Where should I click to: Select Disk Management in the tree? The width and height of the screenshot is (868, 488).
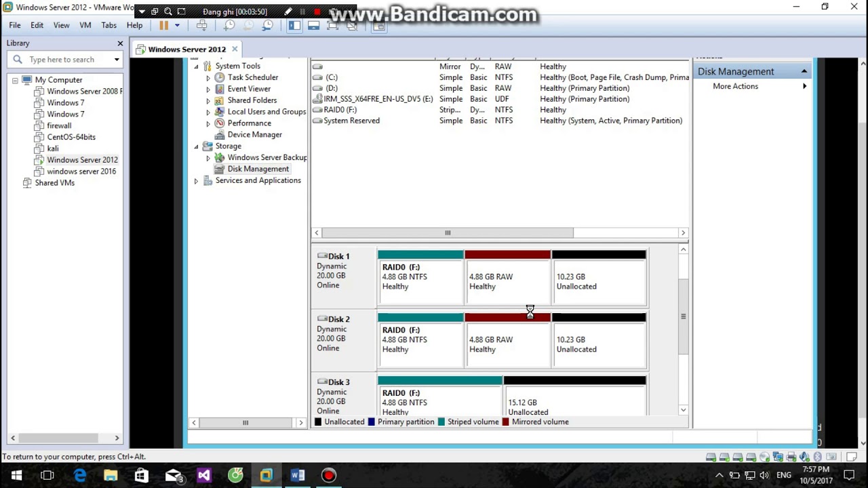click(x=258, y=169)
